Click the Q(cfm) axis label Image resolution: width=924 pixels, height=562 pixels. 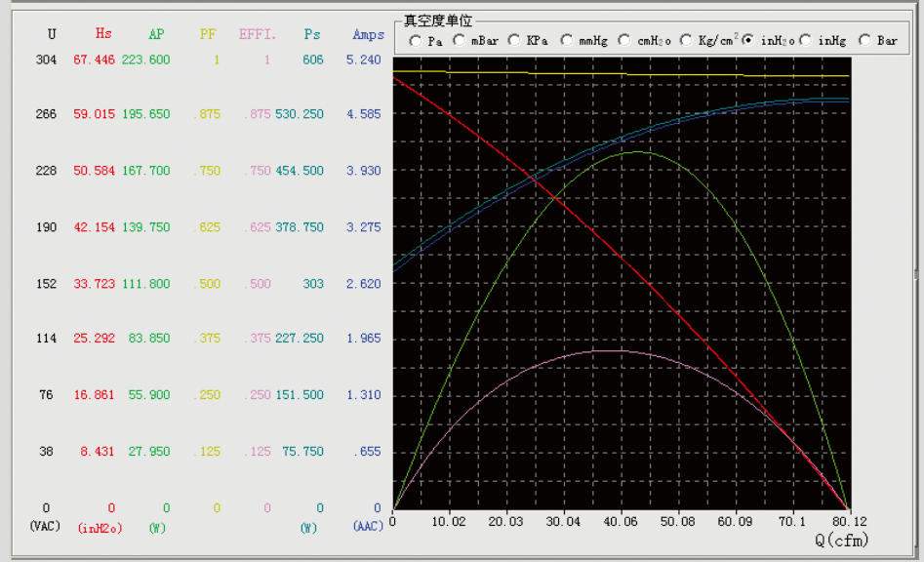pyautogui.click(x=840, y=540)
